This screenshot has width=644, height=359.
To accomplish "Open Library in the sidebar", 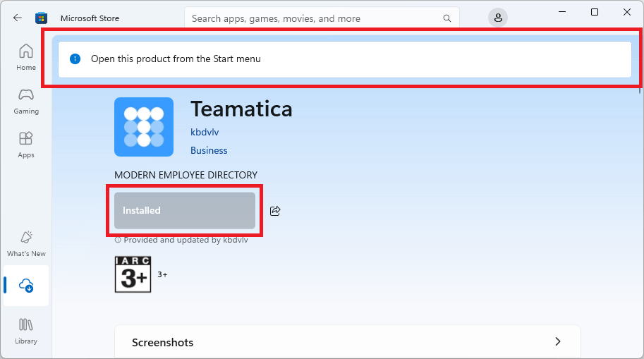I will (x=26, y=331).
